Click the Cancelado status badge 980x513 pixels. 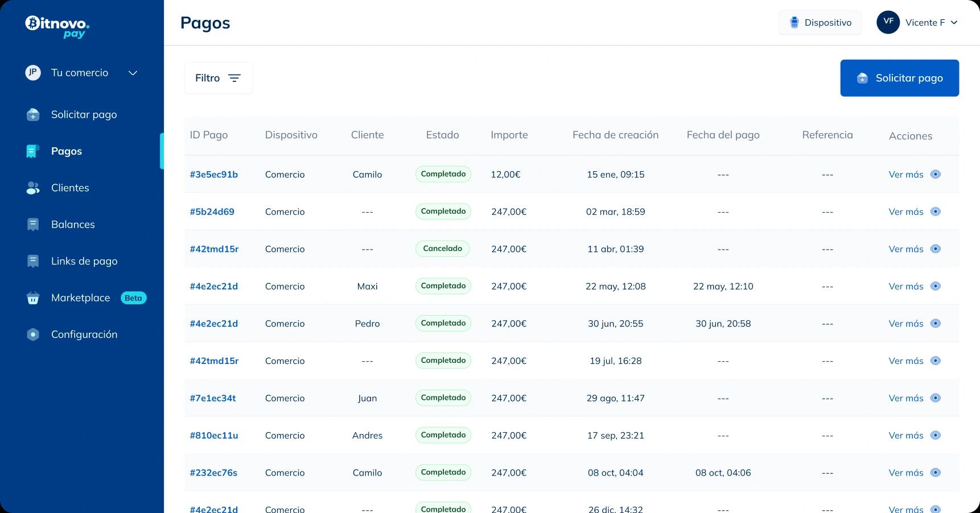click(443, 249)
